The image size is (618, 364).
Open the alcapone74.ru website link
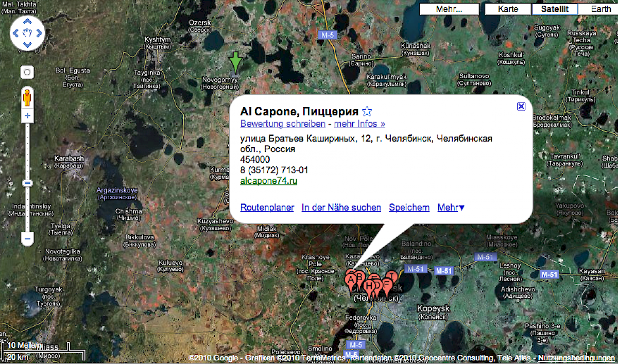tap(268, 181)
